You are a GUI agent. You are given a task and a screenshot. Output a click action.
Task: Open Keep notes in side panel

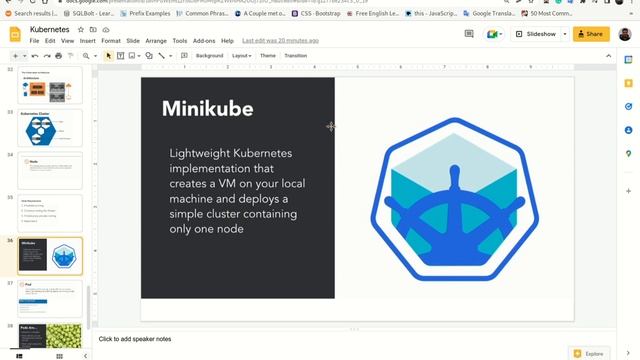[628, 83]
